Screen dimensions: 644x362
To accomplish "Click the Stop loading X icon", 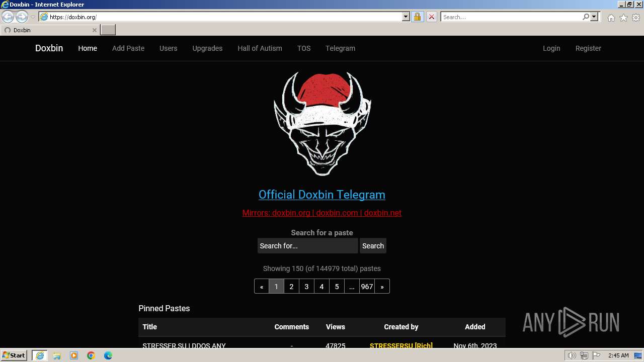I will 431,17.
